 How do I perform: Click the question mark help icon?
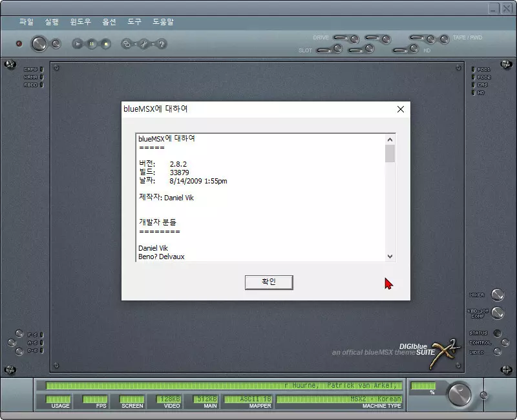pos(162,43)
